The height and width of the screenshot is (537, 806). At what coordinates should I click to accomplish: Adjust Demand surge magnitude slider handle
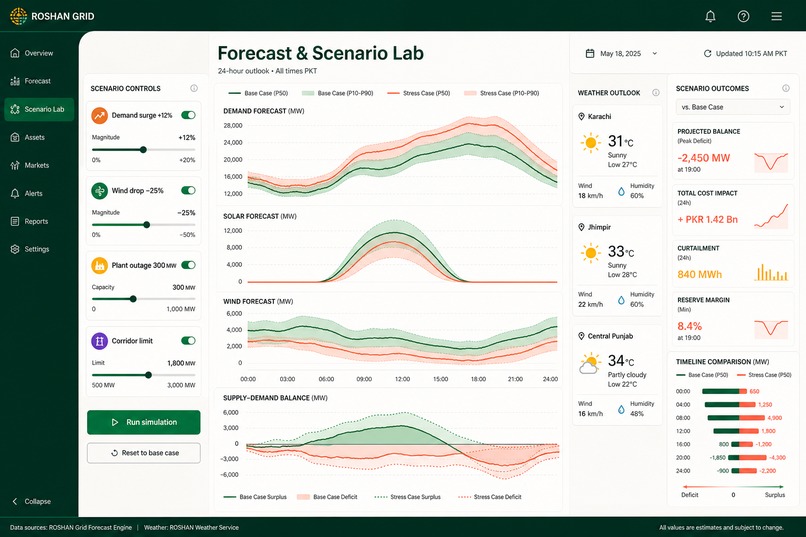point(143,150)
